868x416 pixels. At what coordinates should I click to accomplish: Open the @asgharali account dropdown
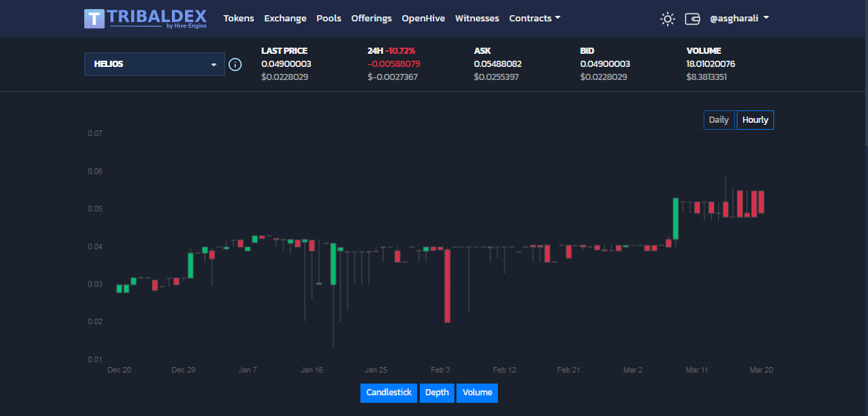(740, 19)
